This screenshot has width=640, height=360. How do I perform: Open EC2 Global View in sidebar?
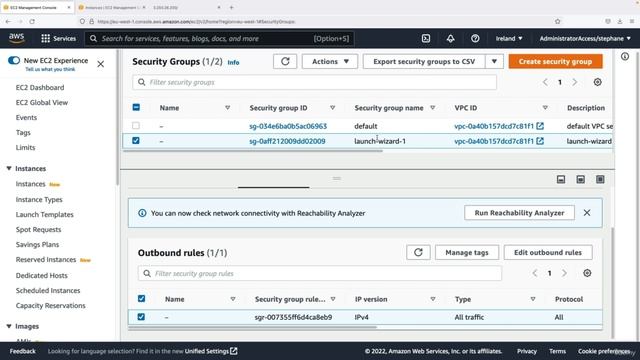click(42, 102)
